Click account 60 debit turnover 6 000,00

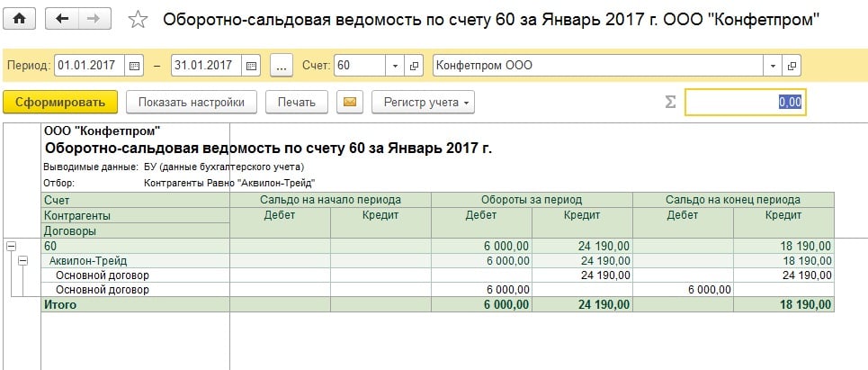tap(481, 246)
